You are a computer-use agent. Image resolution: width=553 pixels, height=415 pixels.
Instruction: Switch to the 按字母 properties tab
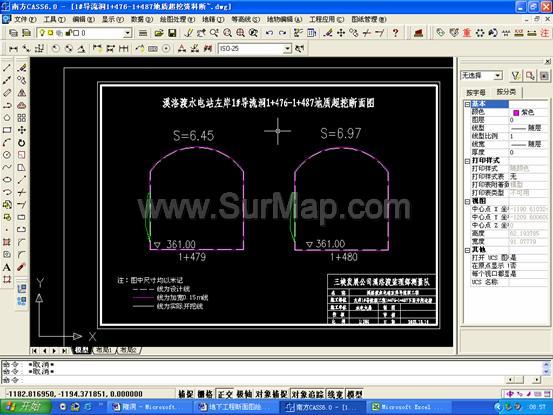pos(476,92)
